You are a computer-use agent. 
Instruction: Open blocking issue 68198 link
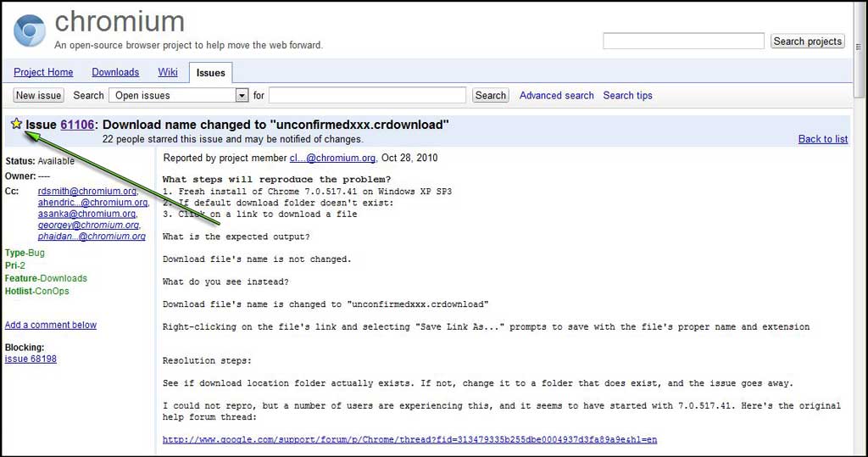pos(31,359)
